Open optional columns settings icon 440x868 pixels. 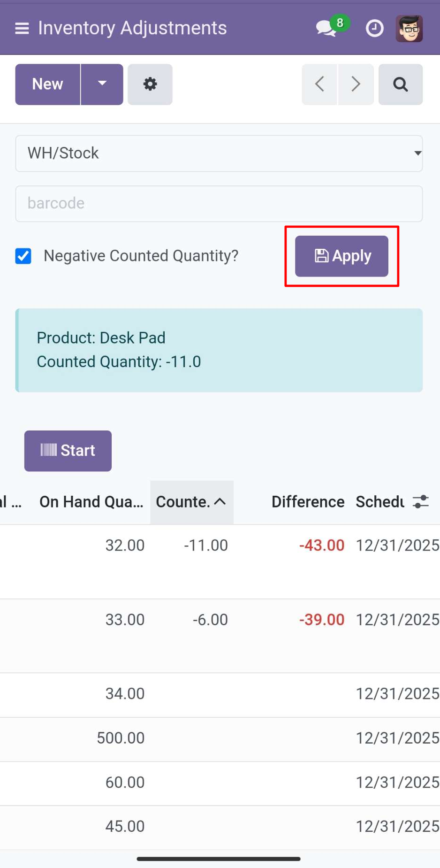click(x=421, y=502)
